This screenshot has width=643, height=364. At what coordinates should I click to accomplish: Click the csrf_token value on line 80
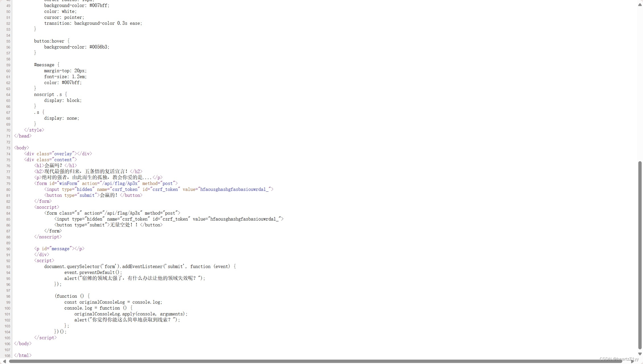coord(234,189)
